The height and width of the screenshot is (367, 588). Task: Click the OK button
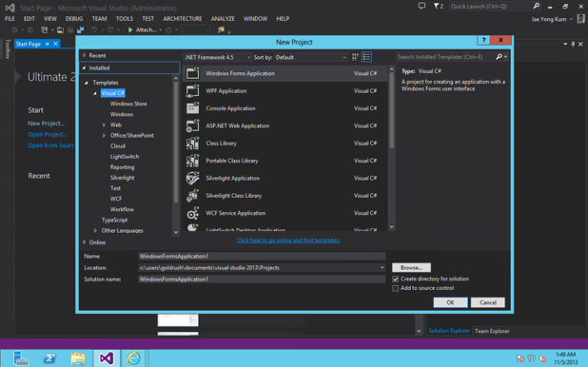(451, 302)
